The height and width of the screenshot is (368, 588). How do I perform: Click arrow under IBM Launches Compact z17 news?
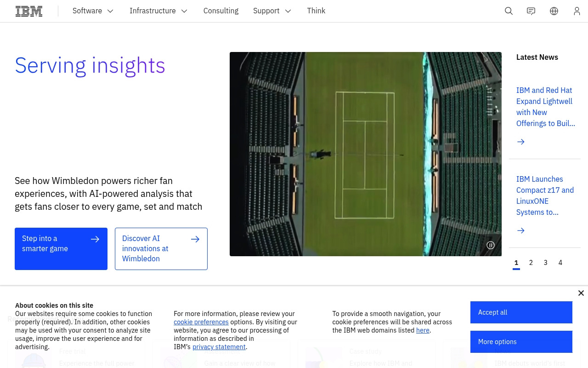(520, 230)
